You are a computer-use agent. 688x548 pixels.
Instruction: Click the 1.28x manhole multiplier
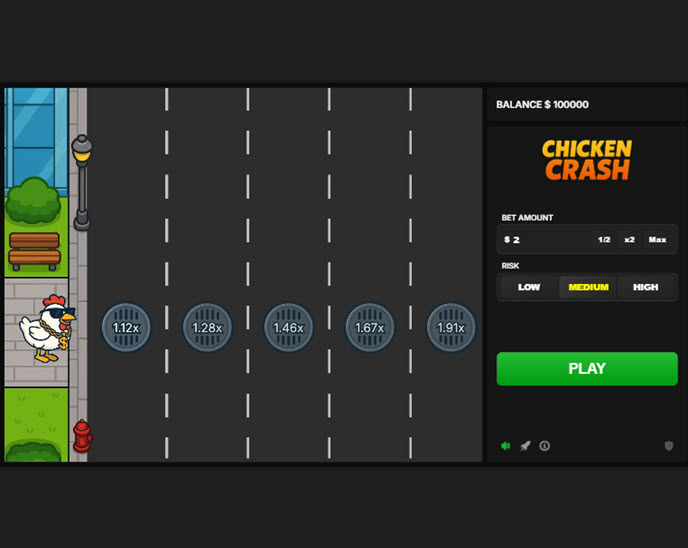(x=207, y=328)
